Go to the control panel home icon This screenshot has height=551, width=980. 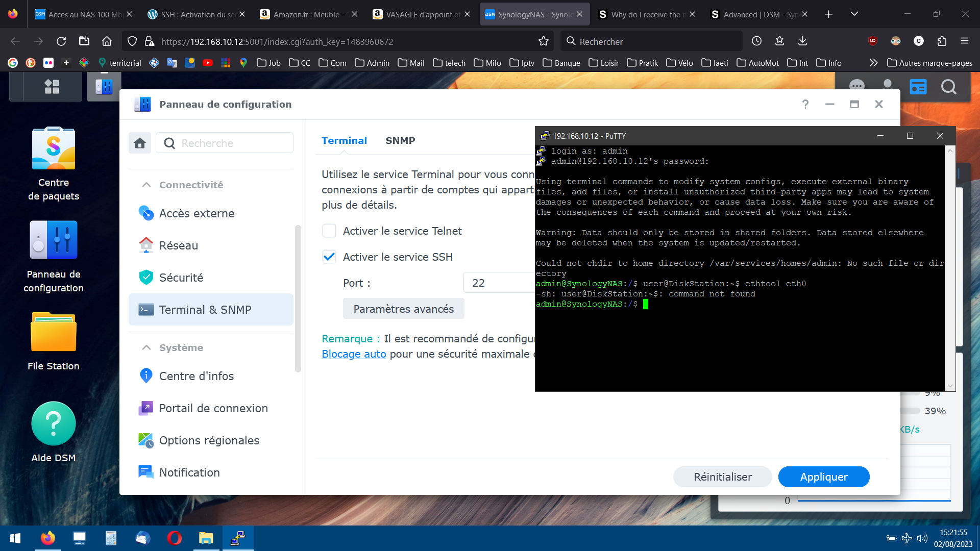[x=140, y=143]
